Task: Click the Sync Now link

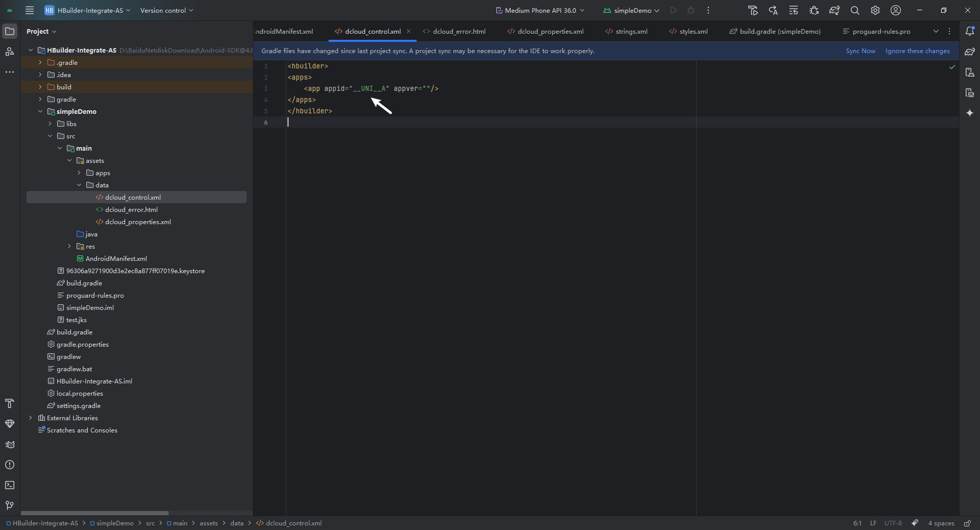Action: tap(860, 51)
